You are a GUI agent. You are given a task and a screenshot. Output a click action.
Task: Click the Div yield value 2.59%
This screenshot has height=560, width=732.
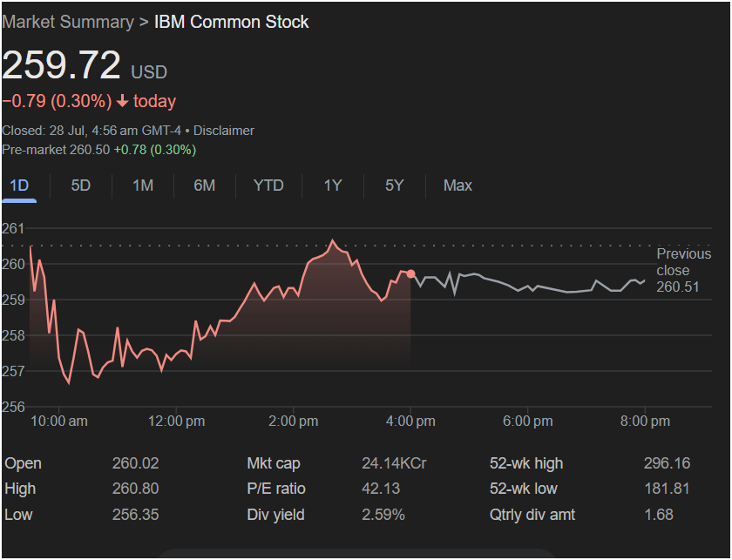pyautogui.click(x=383, y=515)
